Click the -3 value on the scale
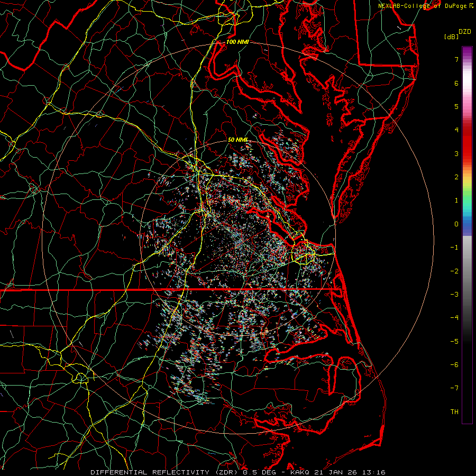The width and height of the screenshot is (476, 476). click(x=454, y=295)
